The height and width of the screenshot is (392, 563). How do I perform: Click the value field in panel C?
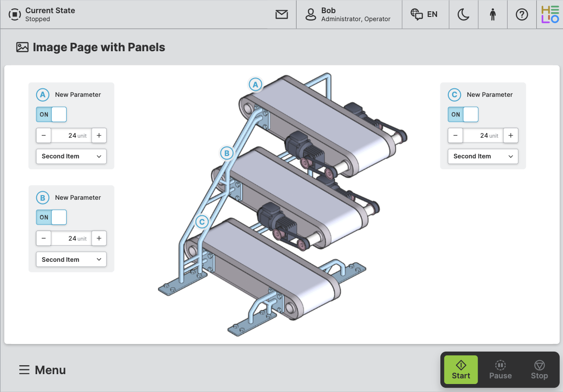pos(483,135)
